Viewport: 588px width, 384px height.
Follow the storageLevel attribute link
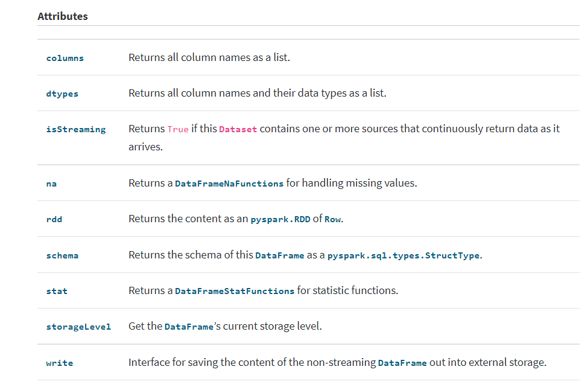(78, 327)
